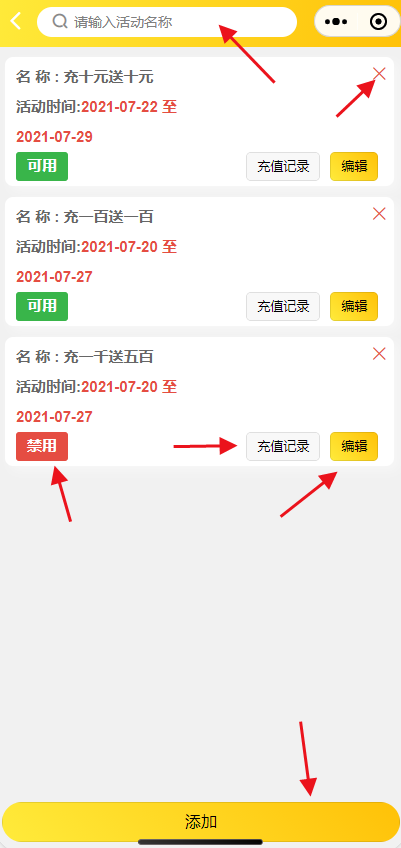Edit the 充一千送五百 activity

[354, 446]
